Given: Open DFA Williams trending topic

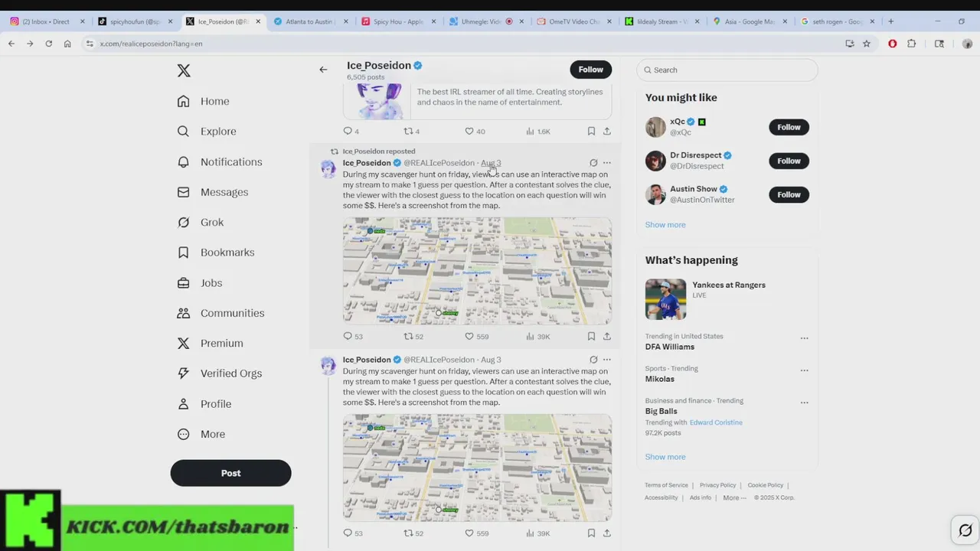Looking at the screenshot, I should tap(670, 347).
